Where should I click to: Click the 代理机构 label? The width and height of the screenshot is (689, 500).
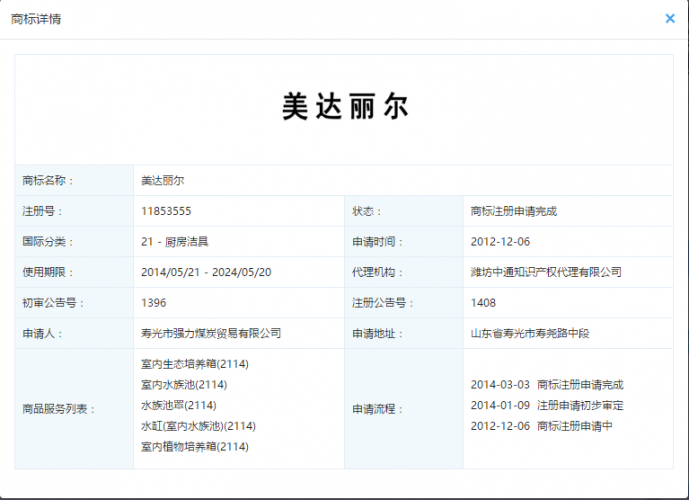(x=377, y=272)
